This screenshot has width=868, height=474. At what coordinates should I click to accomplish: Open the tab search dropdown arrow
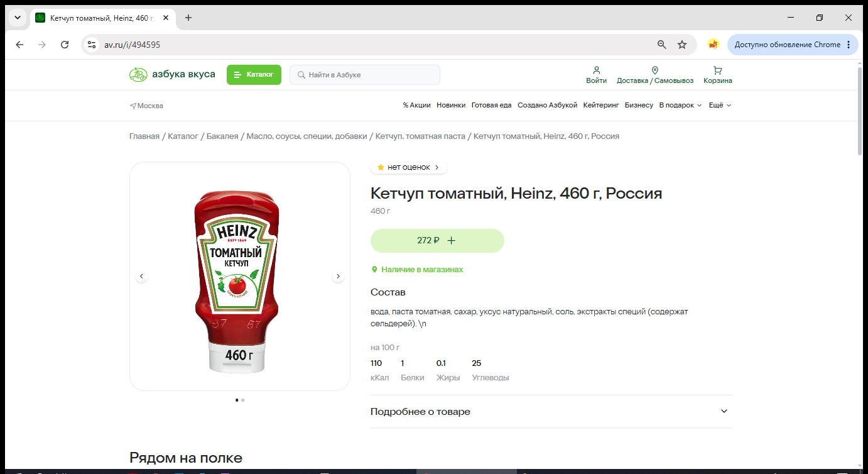[18, 18]
